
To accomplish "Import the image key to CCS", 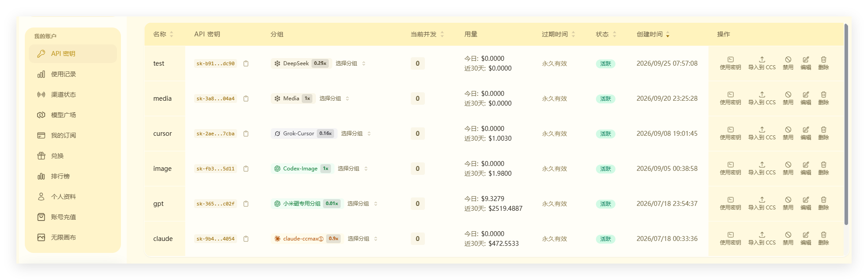I will pos(762,169).
